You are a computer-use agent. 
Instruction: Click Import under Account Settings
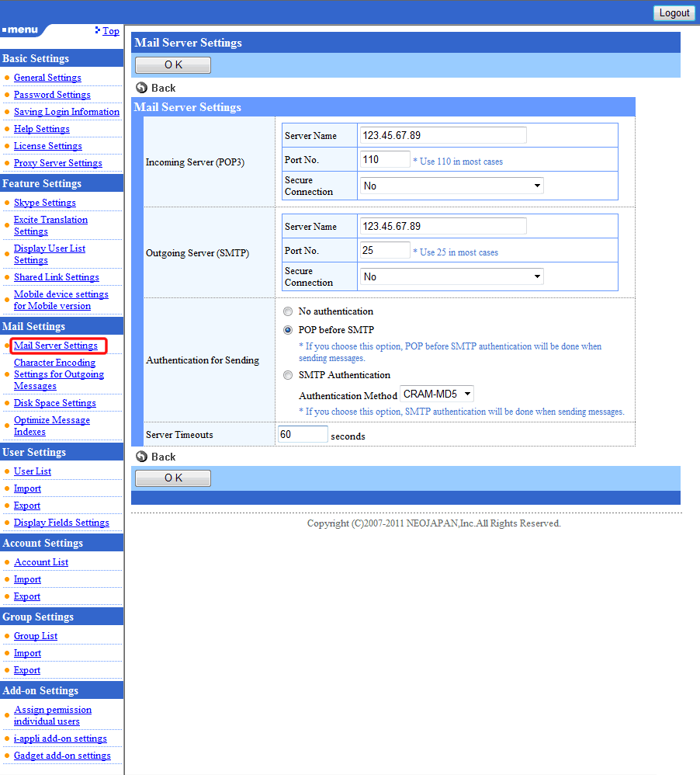tap(27, 579)
